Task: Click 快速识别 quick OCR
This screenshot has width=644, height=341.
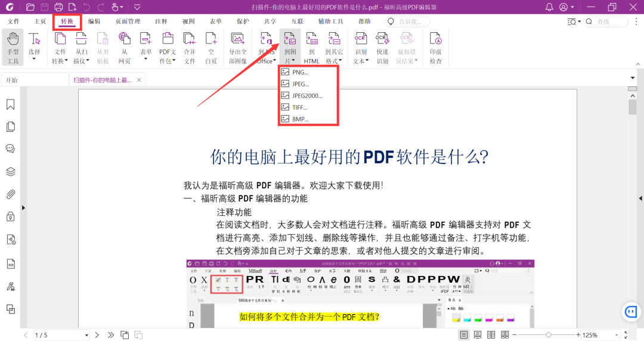Action: coord(382,48)
